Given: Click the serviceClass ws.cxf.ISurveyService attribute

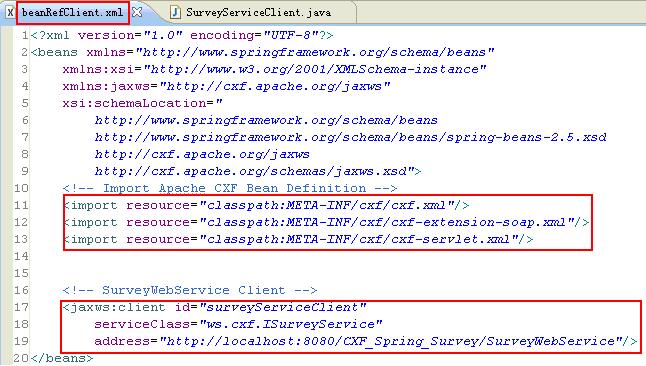Looking at the screenshot, I should 238,324.
